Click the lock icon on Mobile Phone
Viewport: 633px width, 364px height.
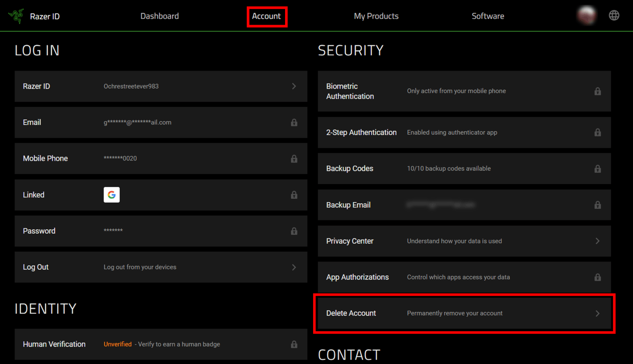click(x=294, y=159)
